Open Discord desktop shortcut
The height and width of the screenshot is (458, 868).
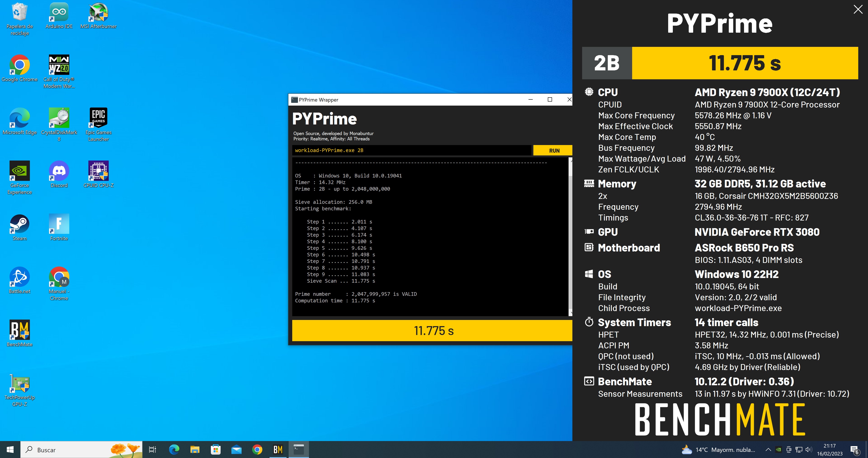pos(59,175)
